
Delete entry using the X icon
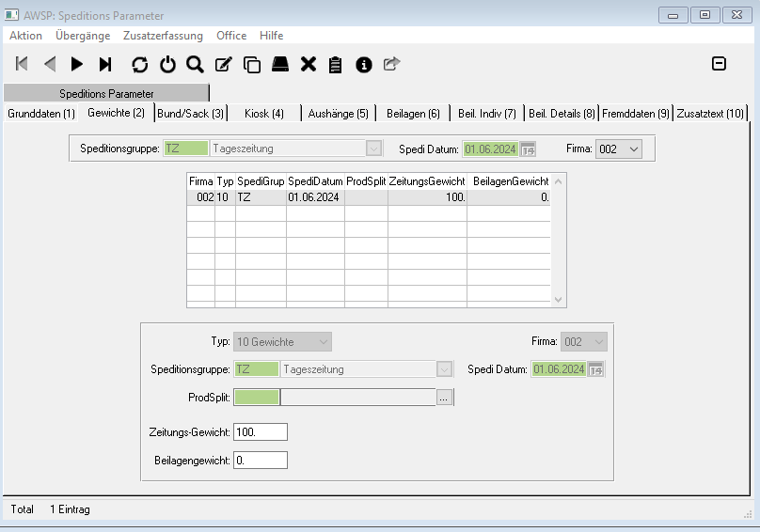(308, 64)
